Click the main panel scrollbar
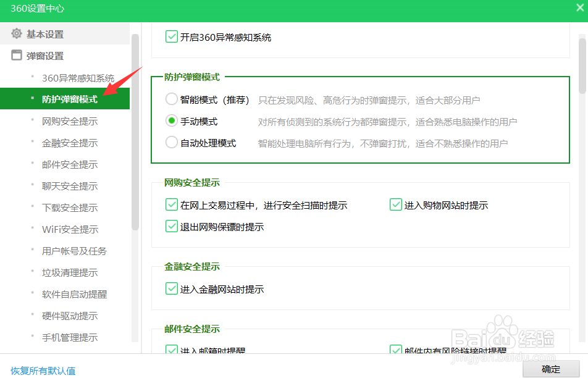The width and height of the screenshot is (588, 378). click(x=582, y=65)
